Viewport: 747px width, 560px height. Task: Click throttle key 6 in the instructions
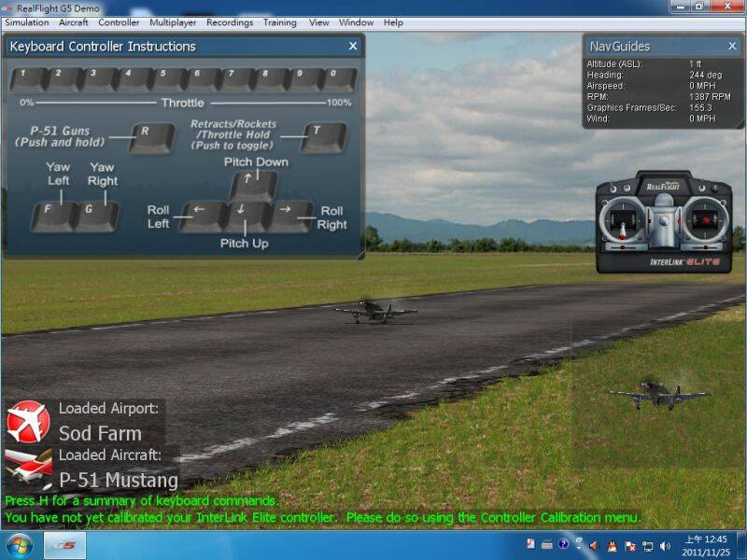pos(202,79)
